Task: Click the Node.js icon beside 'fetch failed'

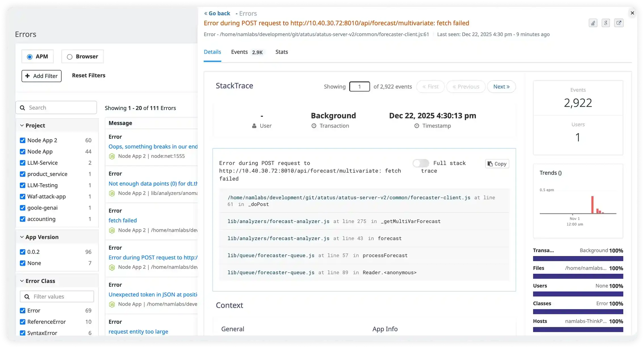Action: click(112, 230)
